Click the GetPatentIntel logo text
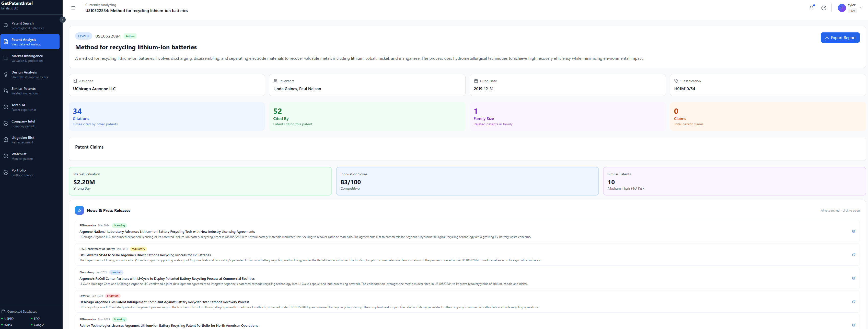Viewport: 868px width, 329px height. 17,3
